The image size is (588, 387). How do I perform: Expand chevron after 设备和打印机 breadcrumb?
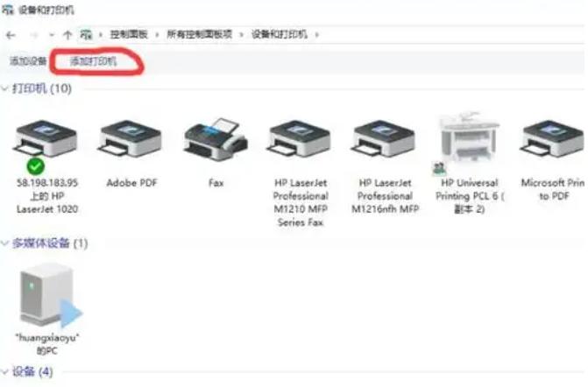[x=317, y=35]
